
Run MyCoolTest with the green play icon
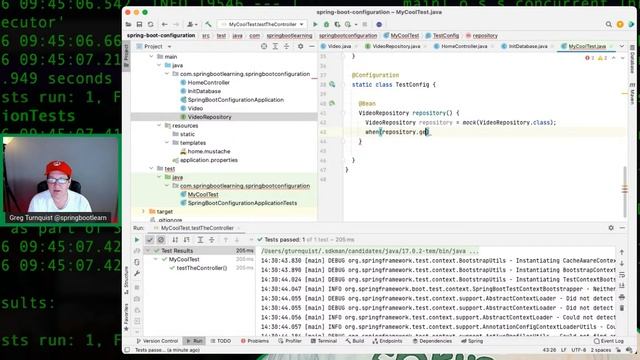point(315,24)
